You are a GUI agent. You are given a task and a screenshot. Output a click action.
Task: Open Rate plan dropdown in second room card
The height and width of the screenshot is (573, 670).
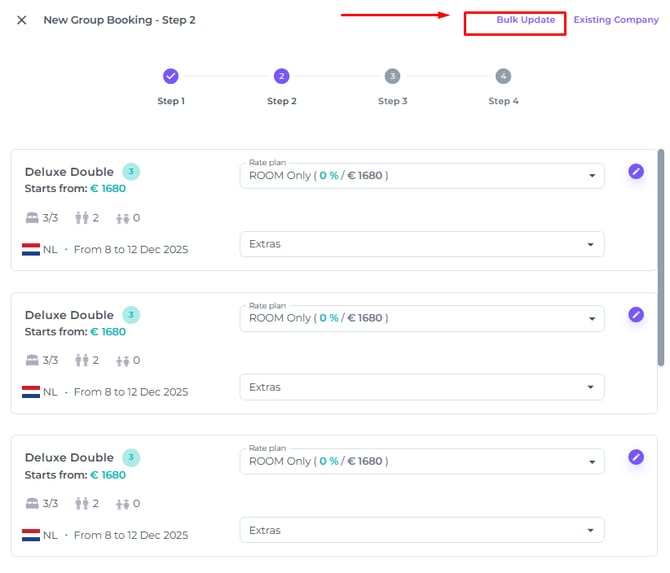point(421,319)
